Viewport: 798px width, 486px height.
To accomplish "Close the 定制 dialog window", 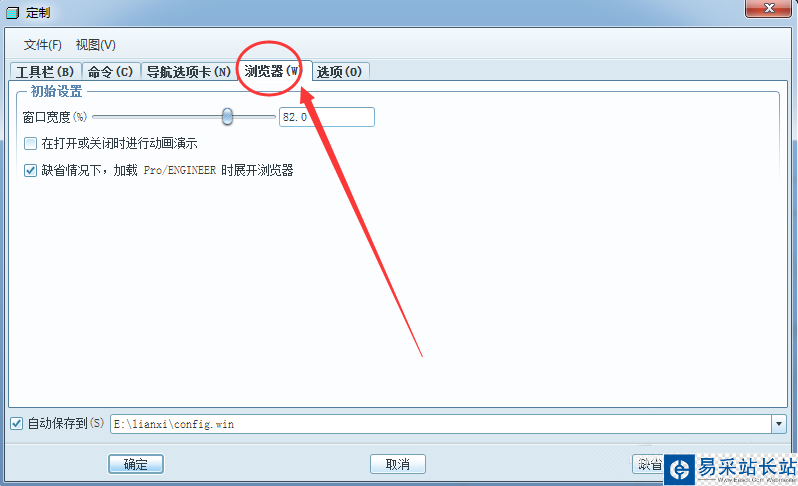I will (768, 8).
